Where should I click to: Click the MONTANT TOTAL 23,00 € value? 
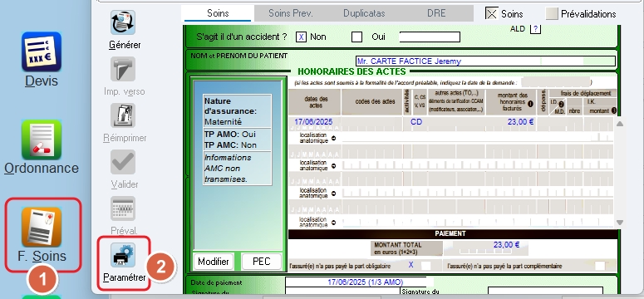506,245
